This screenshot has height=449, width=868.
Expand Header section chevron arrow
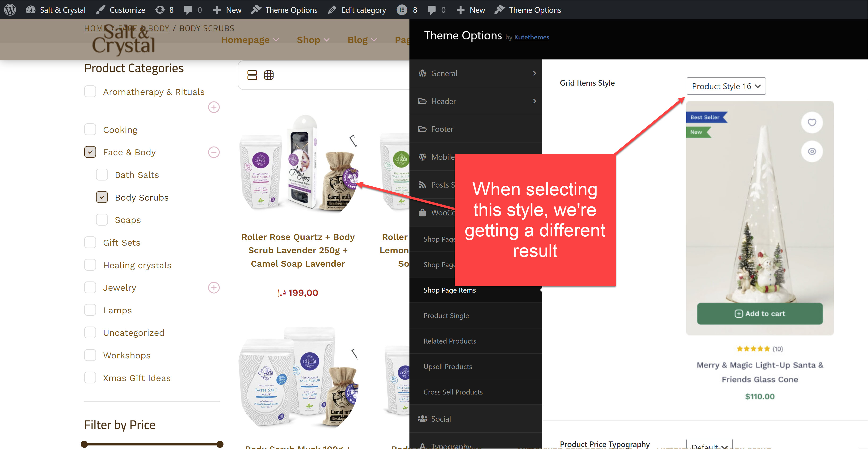point(534,101)
